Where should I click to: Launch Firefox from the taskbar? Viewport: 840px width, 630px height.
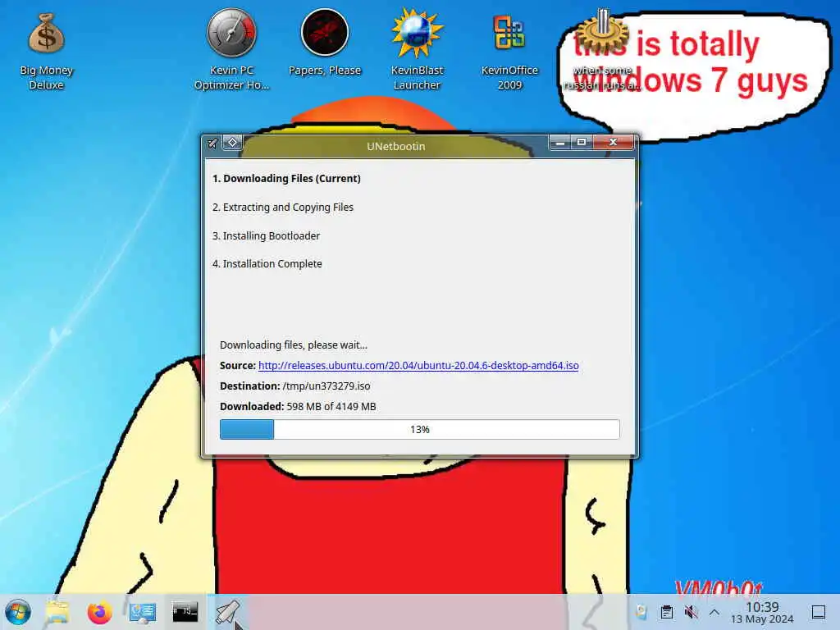click(x=99, y=612)
